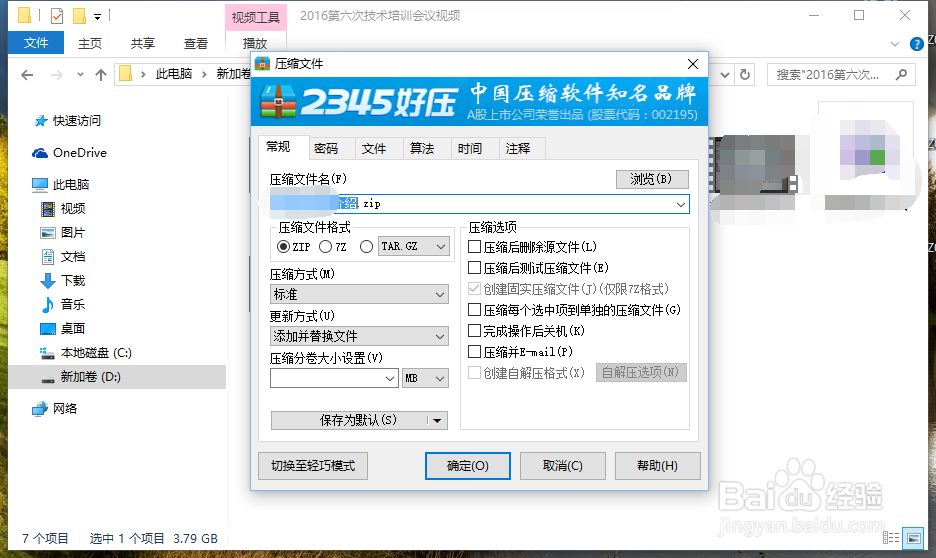The width and height of the screenshot is (936, 558).
Task: Click Explorer search box
Action: point(840,75)
